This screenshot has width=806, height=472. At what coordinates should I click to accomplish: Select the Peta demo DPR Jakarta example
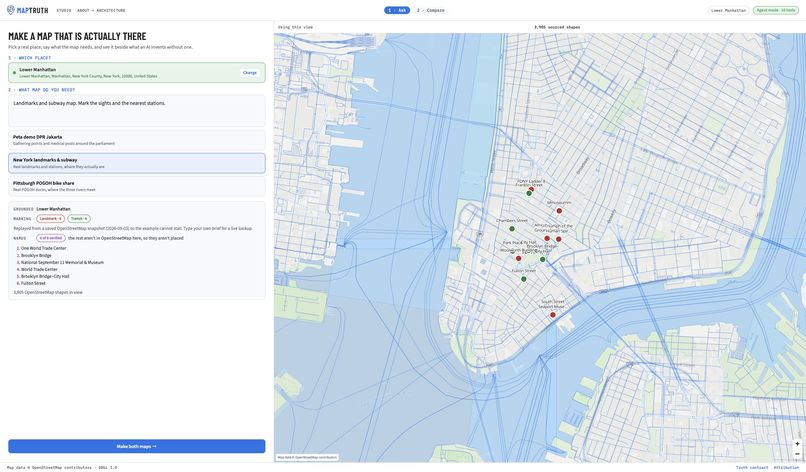[137, 140]
